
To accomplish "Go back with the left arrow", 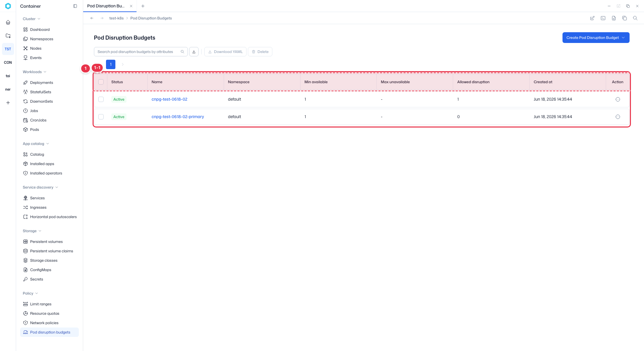I will click(x=92, y=18).
